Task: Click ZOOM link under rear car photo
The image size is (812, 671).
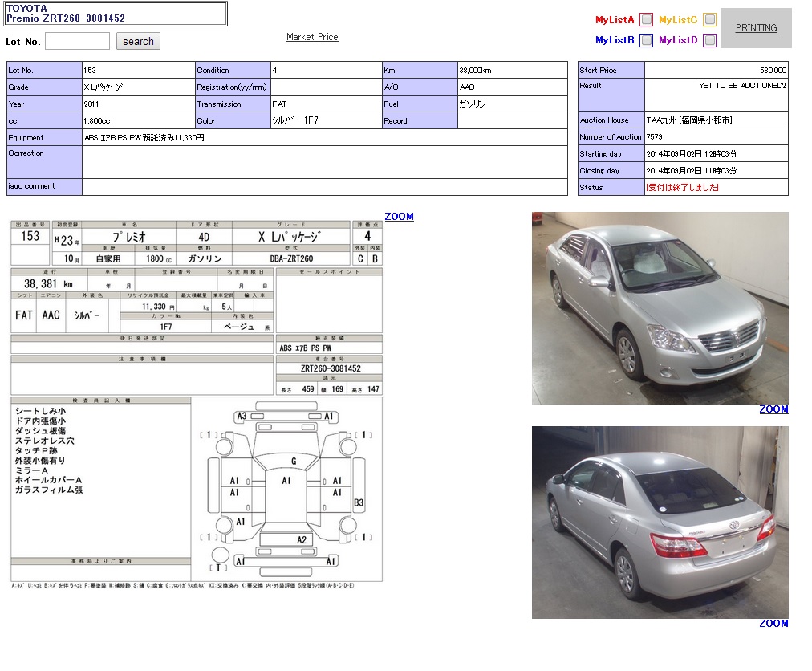Action: click(773, 624)
